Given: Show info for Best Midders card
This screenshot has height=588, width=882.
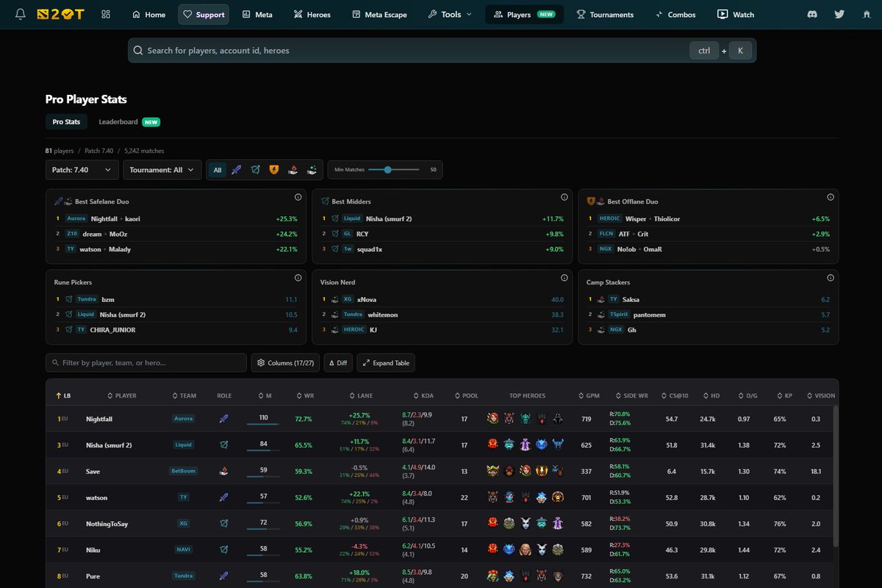Looking at the screenshot, I should (x=564, y=197).
